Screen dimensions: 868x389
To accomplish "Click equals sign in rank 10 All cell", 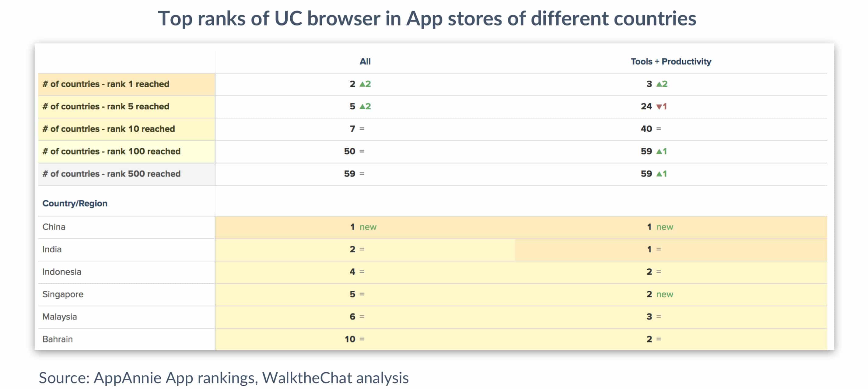I will [x=362, y=129].
